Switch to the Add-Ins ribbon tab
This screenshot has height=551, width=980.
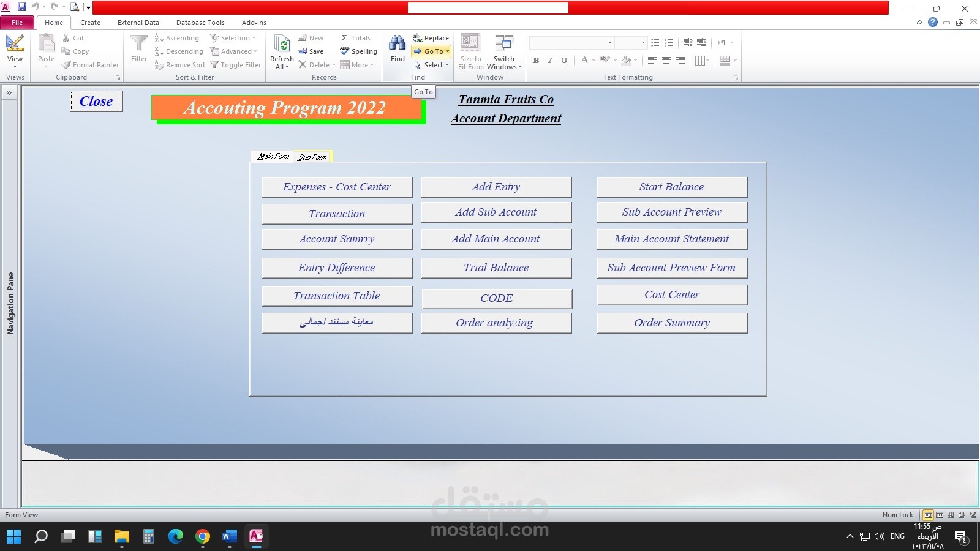[254, 23]
